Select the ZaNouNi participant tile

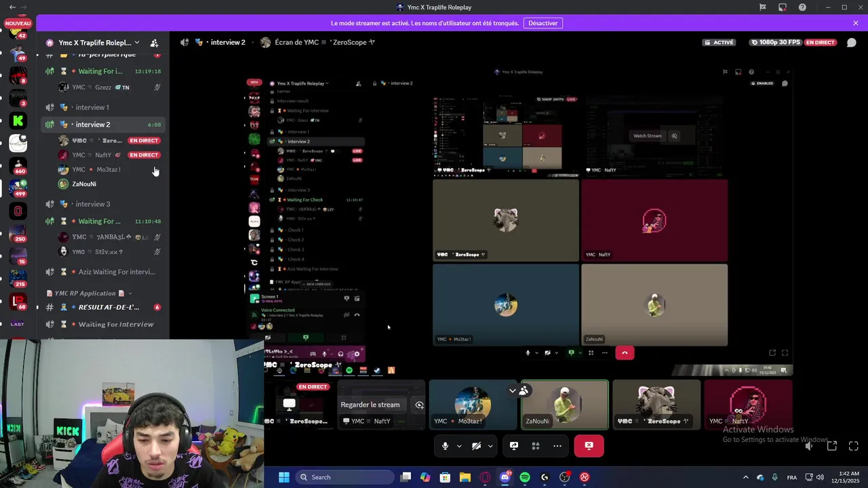(565, 405)
